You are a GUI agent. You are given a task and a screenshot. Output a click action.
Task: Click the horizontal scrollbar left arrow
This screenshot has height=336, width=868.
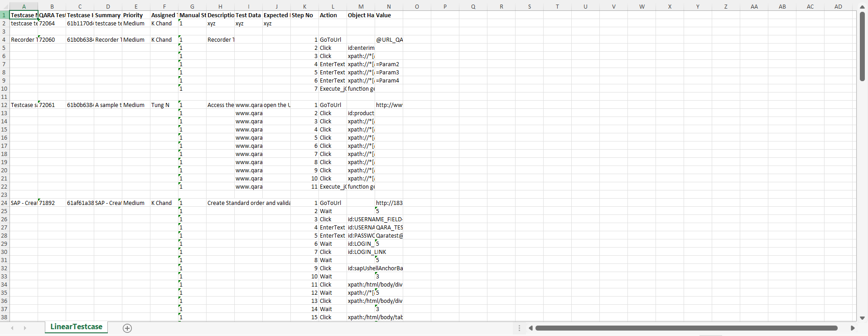[530, 328]
